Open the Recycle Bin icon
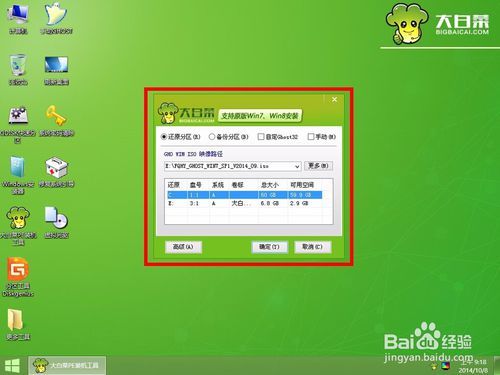 [18, 69]
